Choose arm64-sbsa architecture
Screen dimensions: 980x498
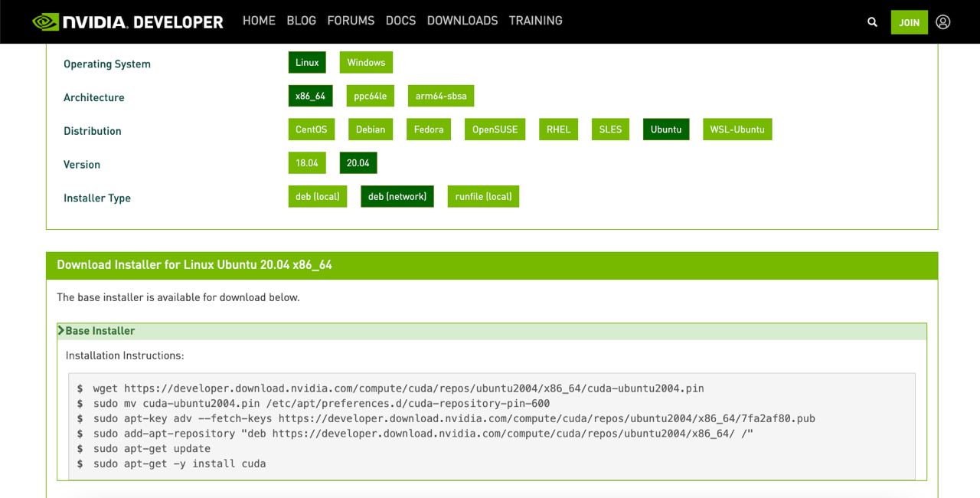pyautogui.click(x=441, y=97)
